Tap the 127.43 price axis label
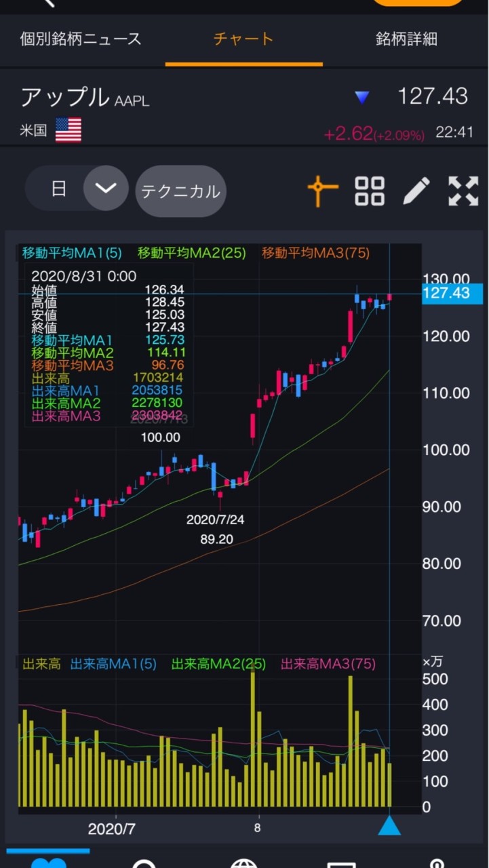The height and width of the screenshot is (868, 489). point(452,293)
